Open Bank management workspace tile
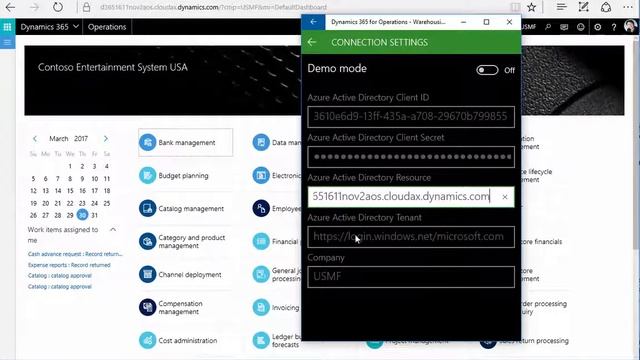This screenshot has width=640, height=360. pos(186,142)
